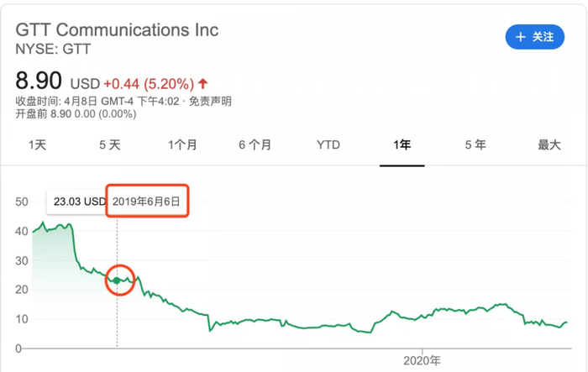This screenshot has width=588, height=372.
Task: Click the 2019年6月6日 date label
Action: pos(147,202)
